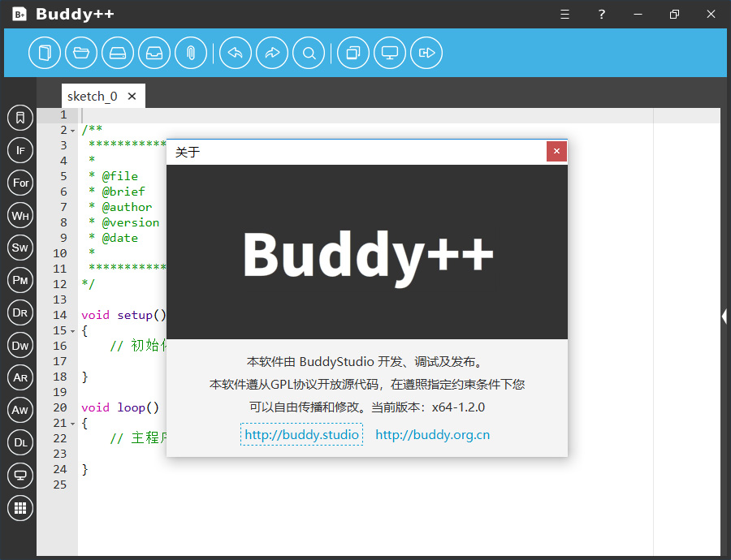
Task: Click the '@brief' comment text
Action: (123, 192)
